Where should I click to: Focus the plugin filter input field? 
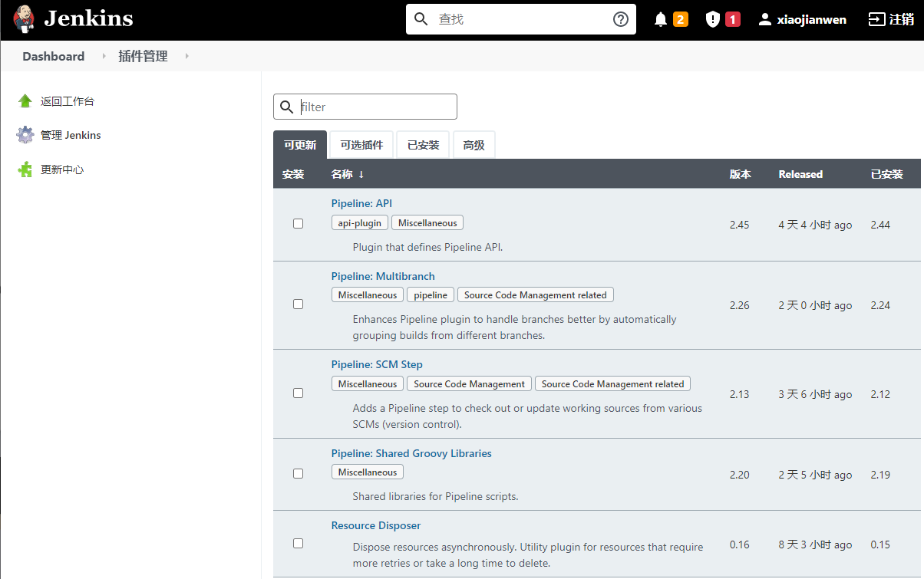coord(365,107)
